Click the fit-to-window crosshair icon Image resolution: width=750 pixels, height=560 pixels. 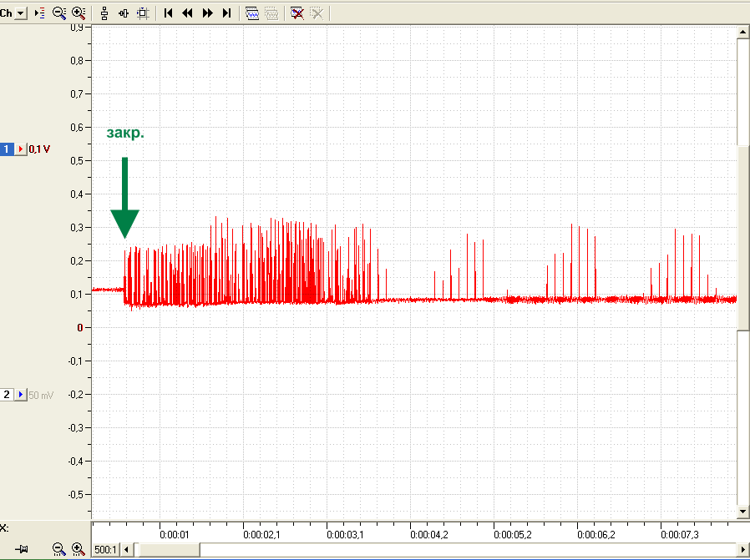(x=143, y=13)
